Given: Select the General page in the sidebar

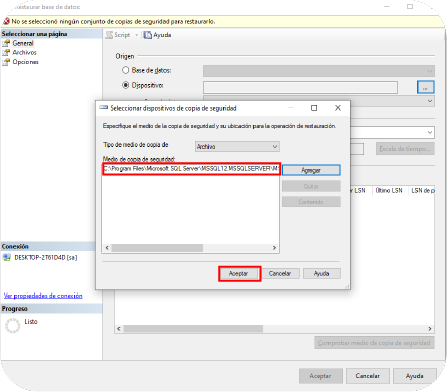Looking at the screenshot, I should click(x=23, y=43).
